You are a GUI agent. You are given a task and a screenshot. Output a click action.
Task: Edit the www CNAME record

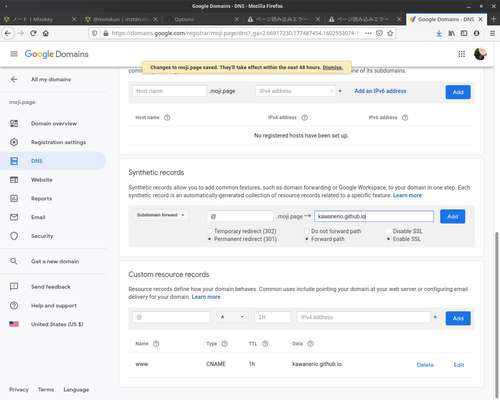459,365
